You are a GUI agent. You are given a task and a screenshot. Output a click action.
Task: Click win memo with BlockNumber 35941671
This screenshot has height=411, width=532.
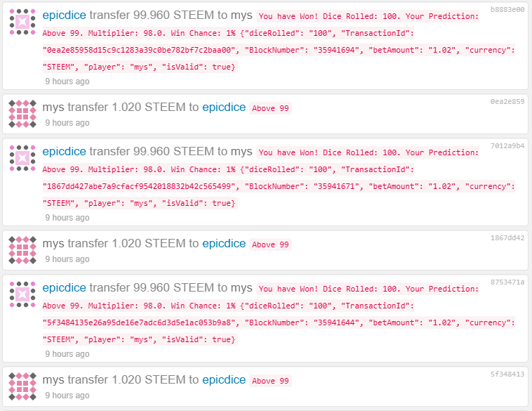click(x=279, y=178)
